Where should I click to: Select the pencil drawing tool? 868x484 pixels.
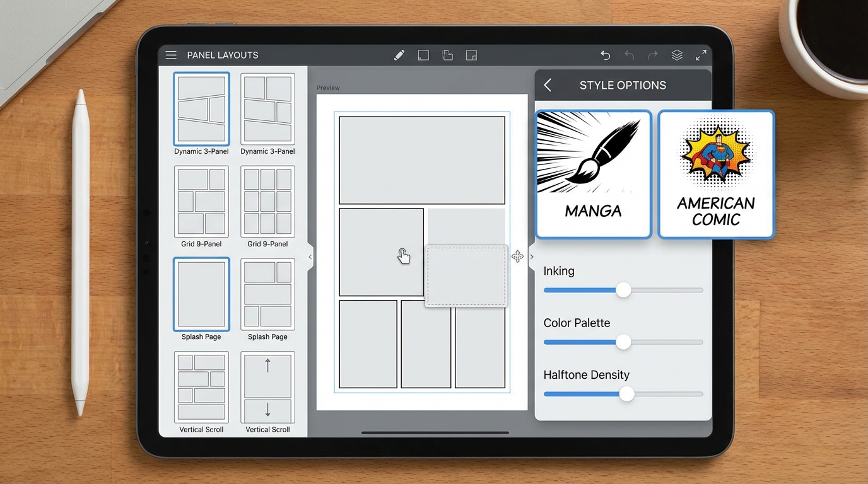coord(399,55)
